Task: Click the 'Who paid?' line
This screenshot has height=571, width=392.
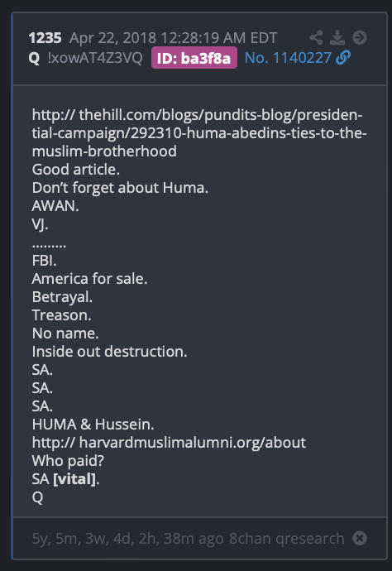Action: click(68, 461)
